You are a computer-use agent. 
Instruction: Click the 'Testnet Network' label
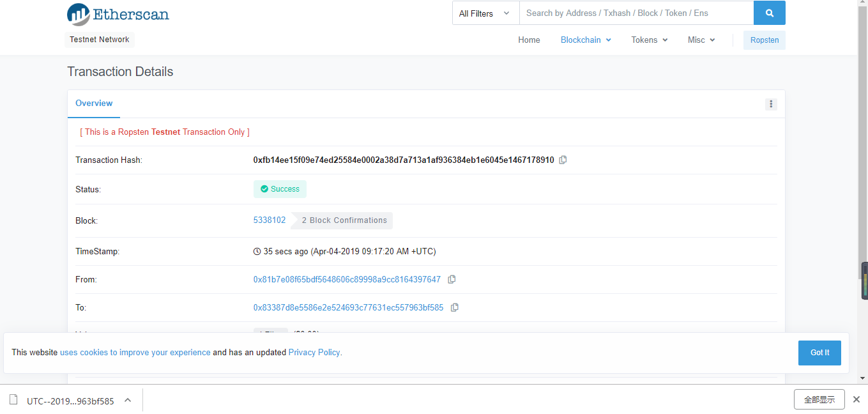[100, 40]
